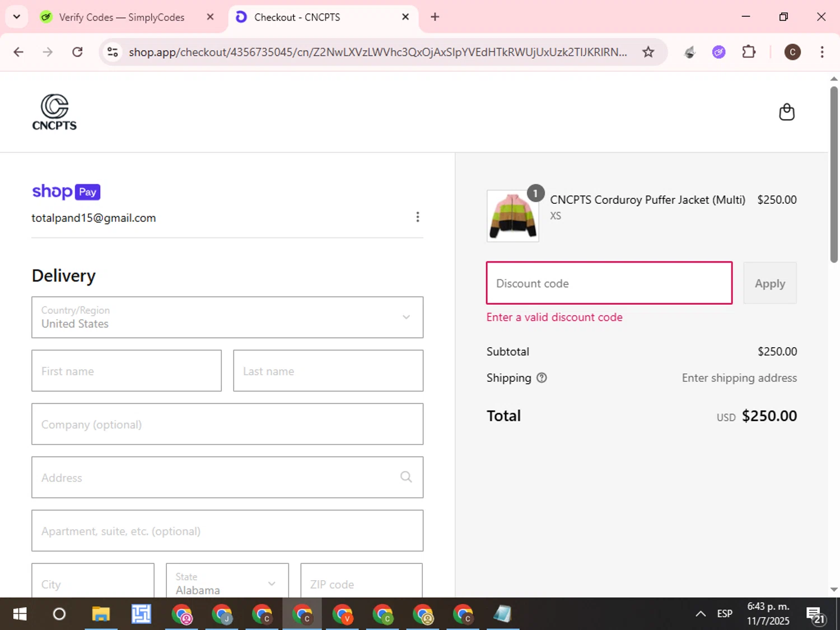Click the email totalpand15@gmail.com
Screen dimensions: 840x630
tap(94, 218)
